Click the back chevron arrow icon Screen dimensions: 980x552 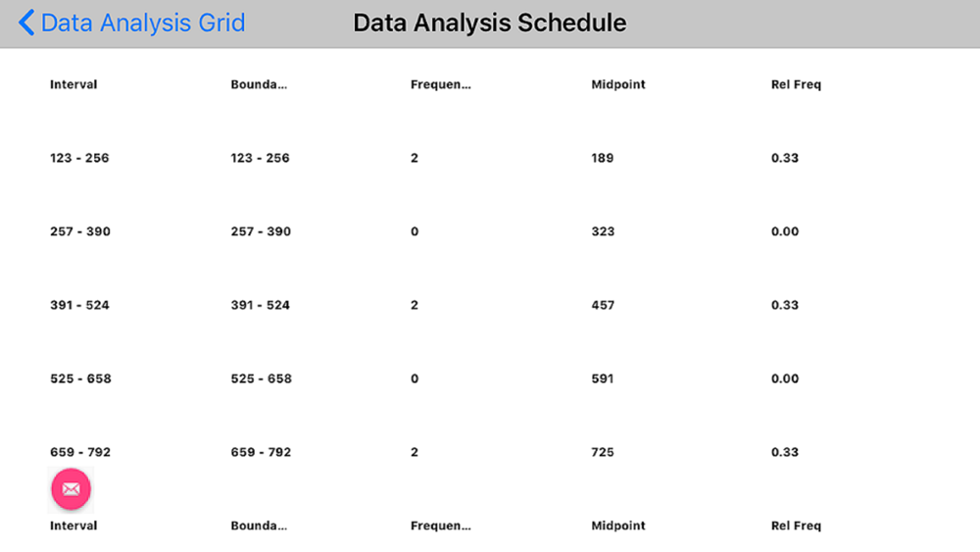point(26,23)
